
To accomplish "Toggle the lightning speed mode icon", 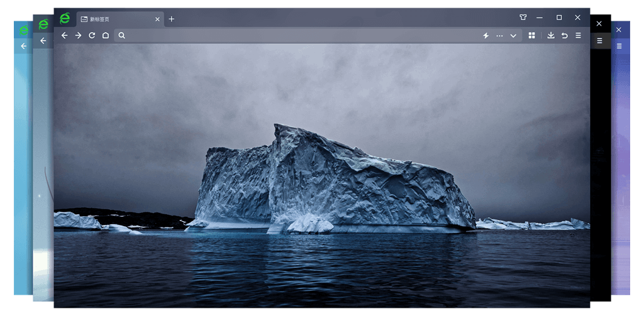I will pyautogui.click(x=486, y=36).
